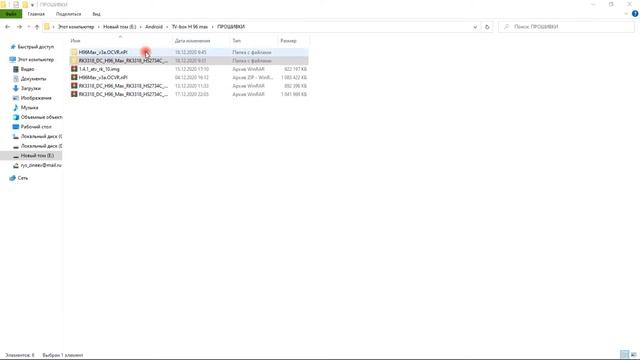Navigate to Новый том (E:) in the breadcrumb
Image resolution: width=640 pixels, height=360 pixels.
point(120,27)
